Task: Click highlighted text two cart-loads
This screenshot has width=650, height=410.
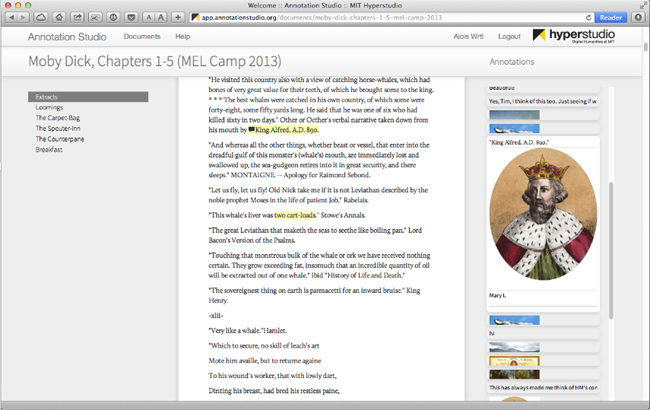Action: (x=295, y=215)
